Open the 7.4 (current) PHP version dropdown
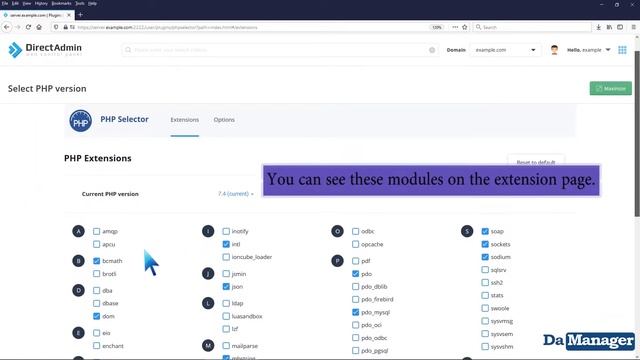Image resolution: width=640 pixels, height=360 pixels. [236, 194]
